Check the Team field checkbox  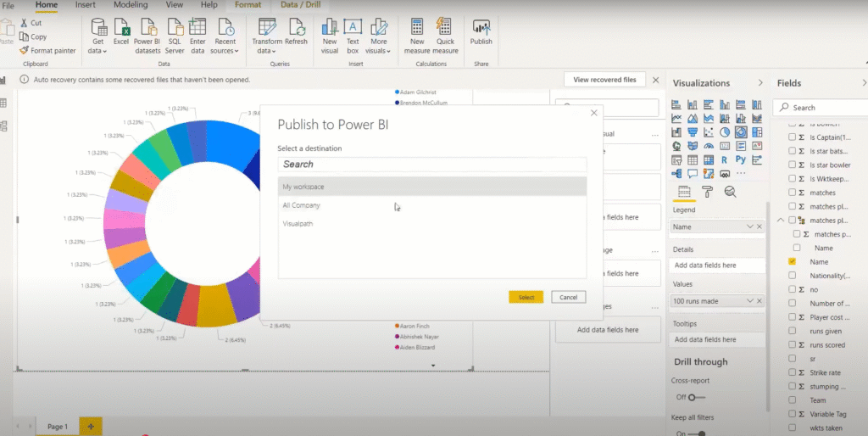click(793, 400)
